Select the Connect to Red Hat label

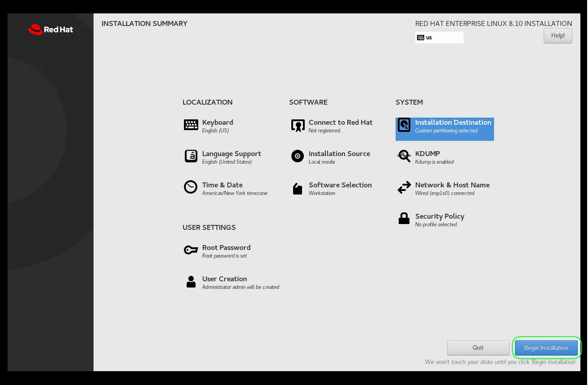(341, 122)
